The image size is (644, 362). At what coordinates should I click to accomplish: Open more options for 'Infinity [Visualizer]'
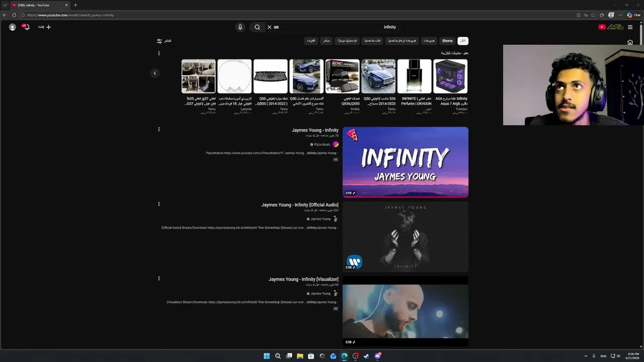coord(159,278)
